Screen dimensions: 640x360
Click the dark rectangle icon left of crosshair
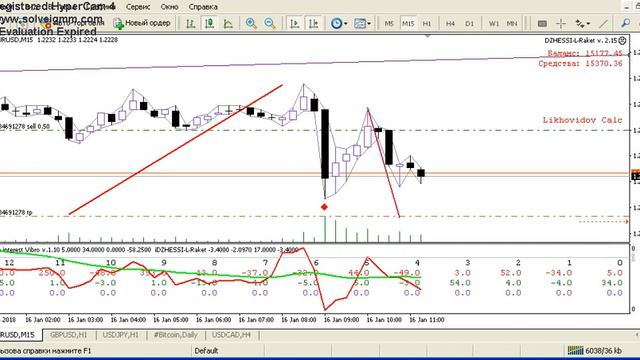tap(542, 24)
